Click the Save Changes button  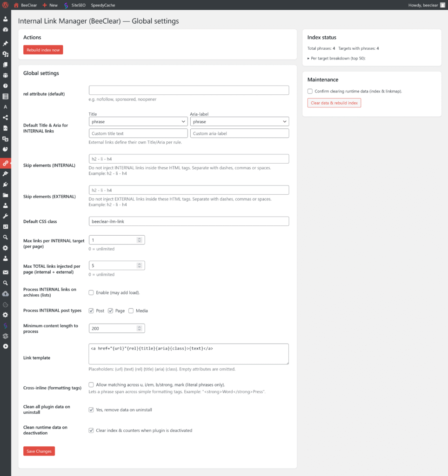click(x=39, y=451)
